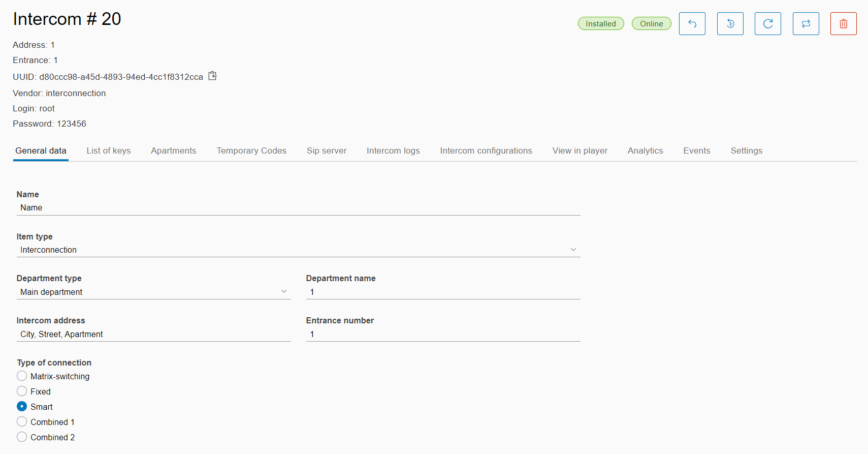Click the clockwise refresh icon button
Image resolution: width=868 pixels, height=454 pixels.
click(767, 24)
